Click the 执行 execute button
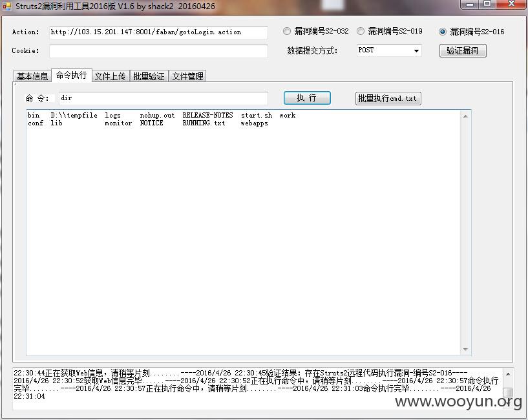Screen dimensions: 528x420 click(307, 98)
